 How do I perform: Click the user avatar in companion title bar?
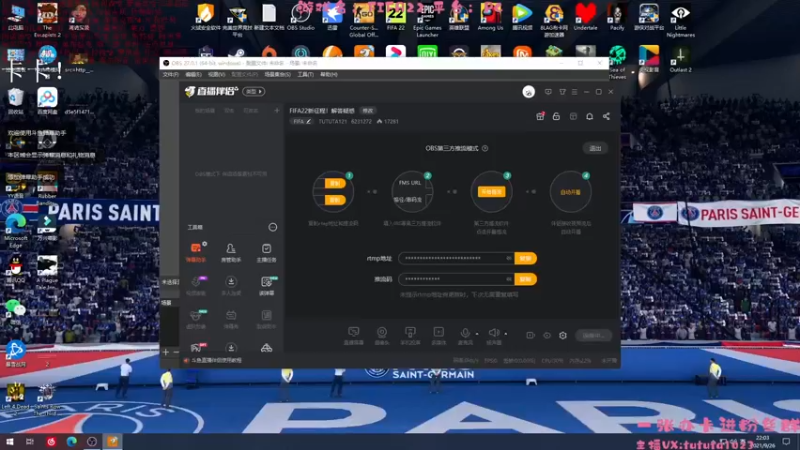tap(529, 92)
